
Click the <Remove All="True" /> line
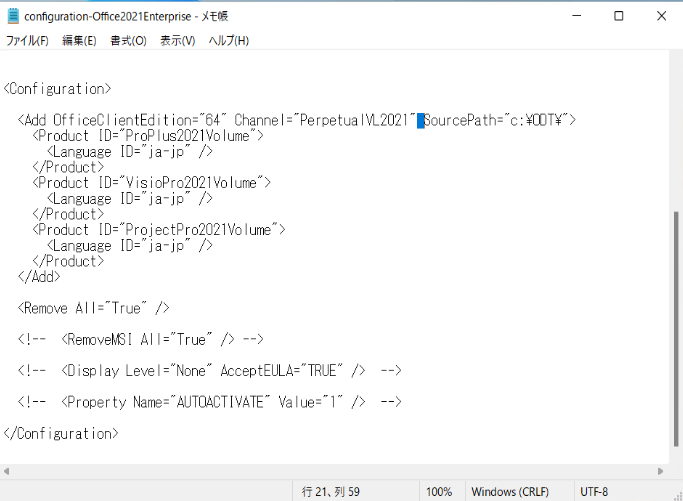click(x=94, y=308)
